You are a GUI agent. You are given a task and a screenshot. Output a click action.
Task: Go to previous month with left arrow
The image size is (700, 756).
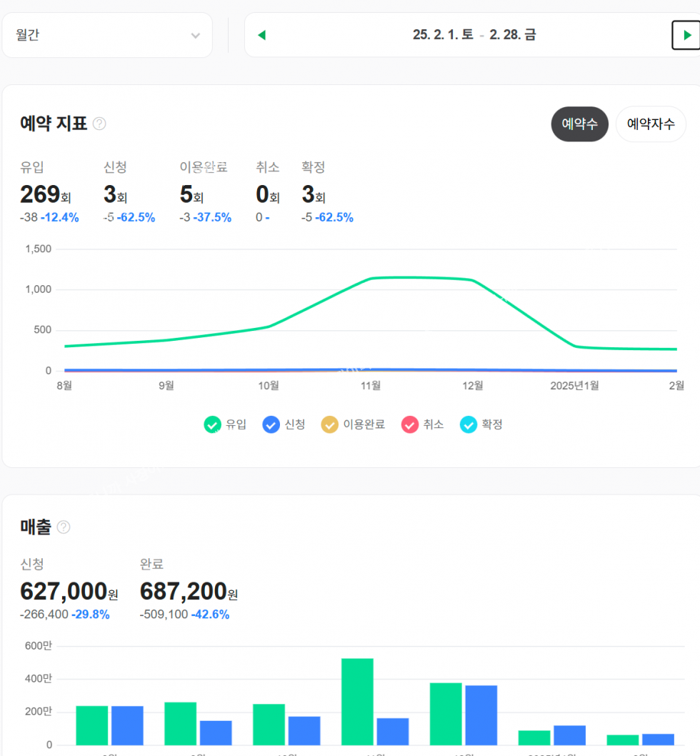[x=261, y=35]
